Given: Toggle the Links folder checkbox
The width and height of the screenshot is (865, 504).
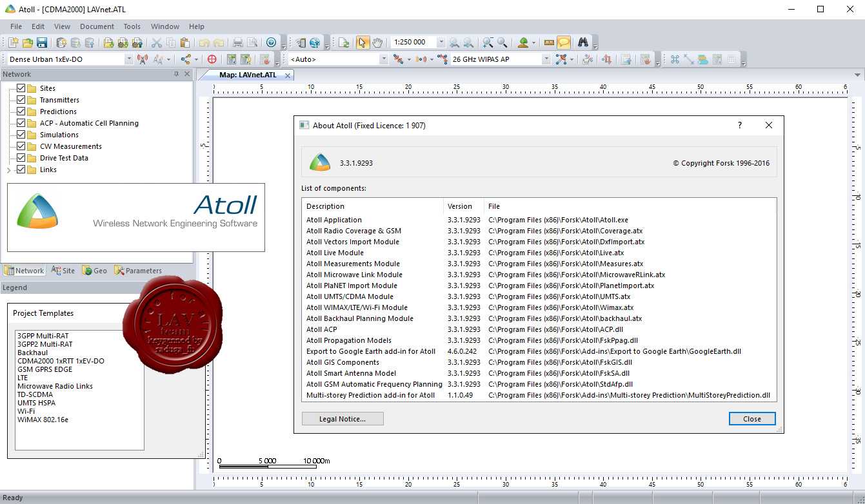Looking at the screenshot, I should [21, 170].
